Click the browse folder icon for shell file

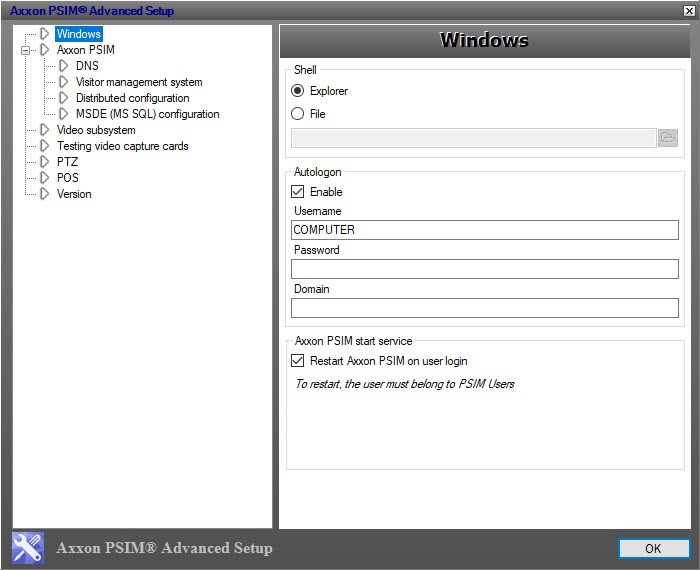(668, 137)
